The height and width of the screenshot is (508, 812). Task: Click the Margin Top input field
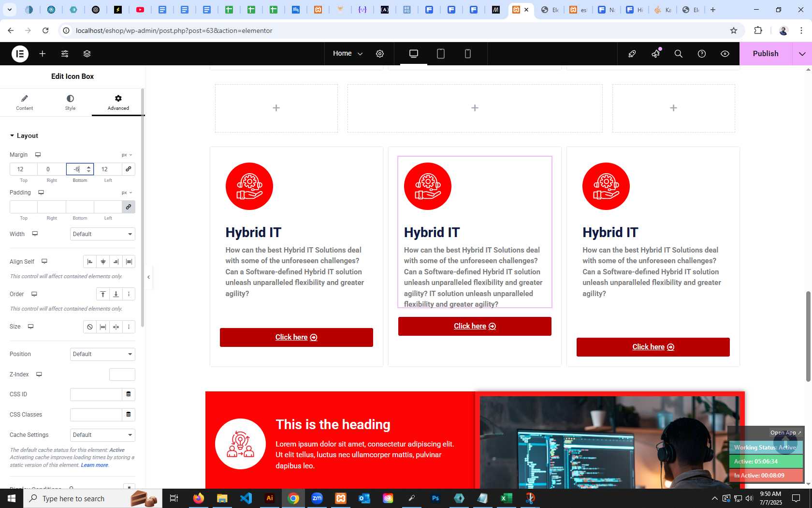pyautogui.click(x=24, y=169)
